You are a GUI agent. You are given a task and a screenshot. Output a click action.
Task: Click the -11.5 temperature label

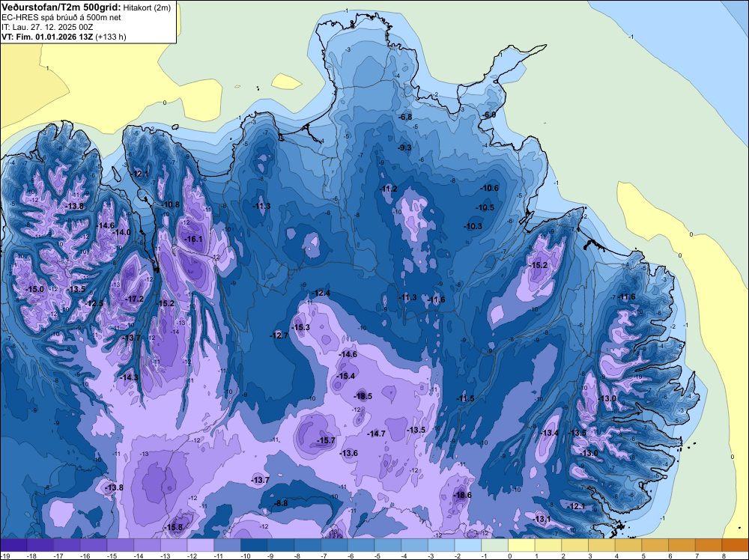tap(465, 398)
